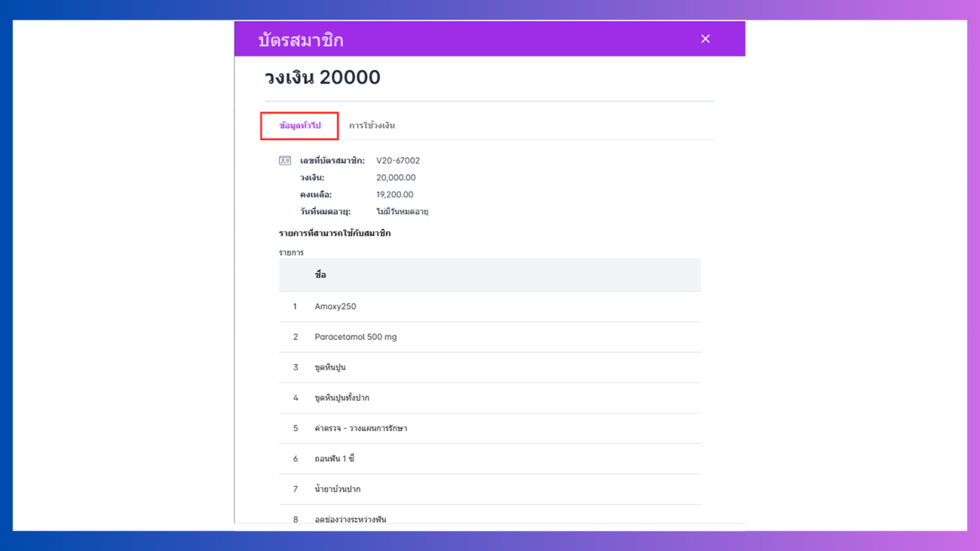Select the Paracetamol 500 mg item
The height and width of the screenshot is (551, 980).
pyautogui.click(x=356, y=337)
